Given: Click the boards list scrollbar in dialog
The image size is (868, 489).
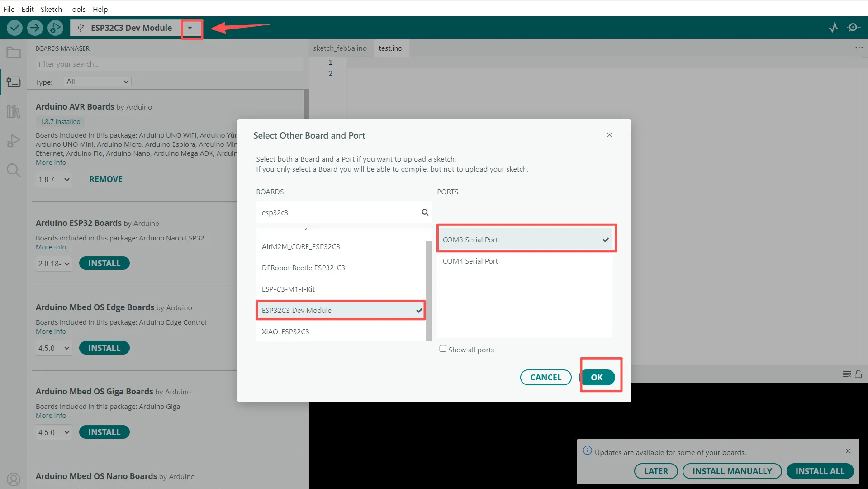Looking at the screenshot, I should point(428,290).
